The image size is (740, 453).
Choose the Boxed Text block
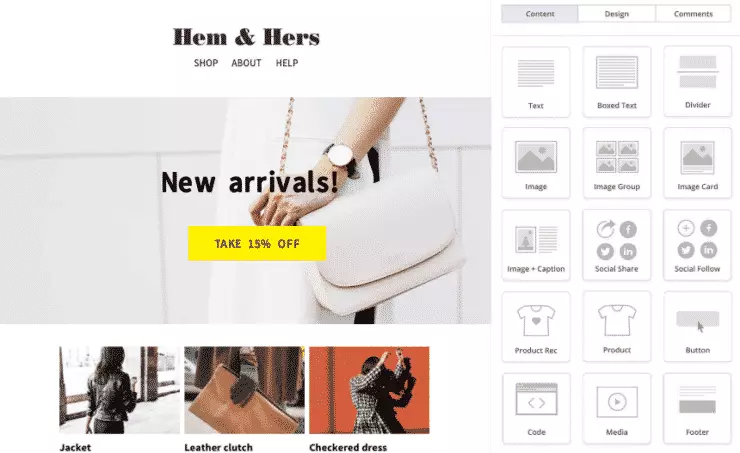tap(616, 82)
